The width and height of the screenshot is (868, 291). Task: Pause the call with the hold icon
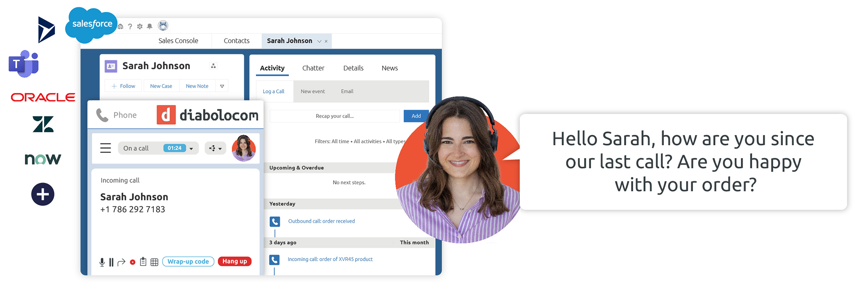(x=111, y=262)
